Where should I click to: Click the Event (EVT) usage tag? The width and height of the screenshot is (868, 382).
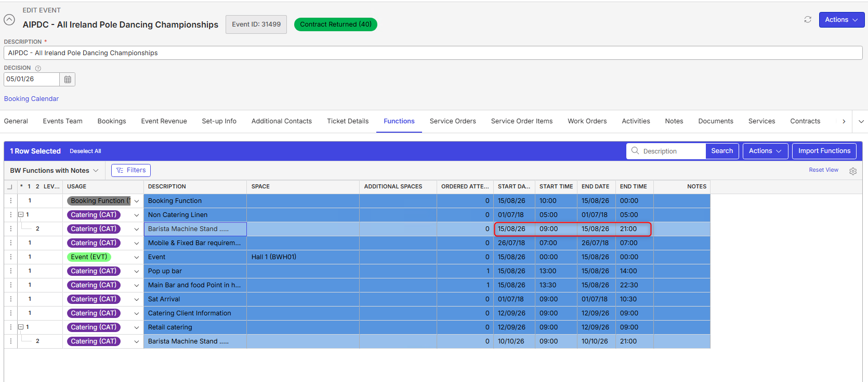click(x=89, y=257)
